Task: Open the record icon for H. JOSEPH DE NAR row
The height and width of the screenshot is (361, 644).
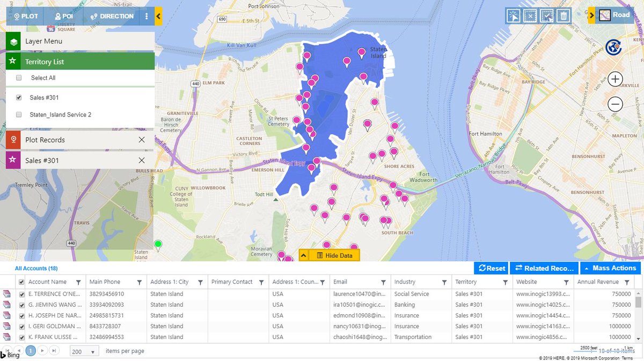Action: click(x=7, y=315)
